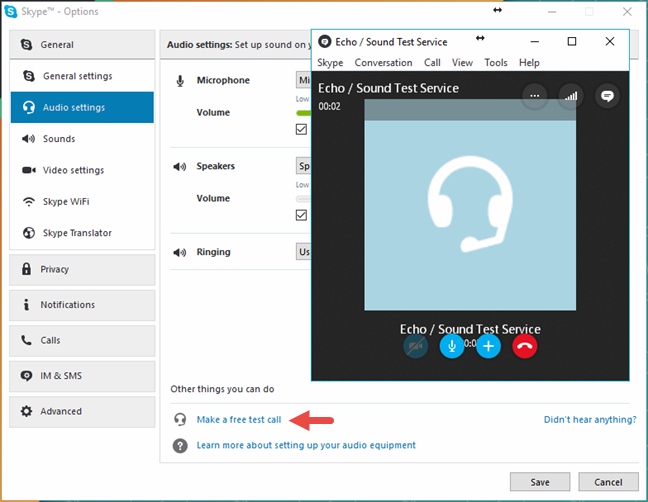The image size is (648, 502).
Task: Click the more options ellipsis in call window
Action: point(535,96)
